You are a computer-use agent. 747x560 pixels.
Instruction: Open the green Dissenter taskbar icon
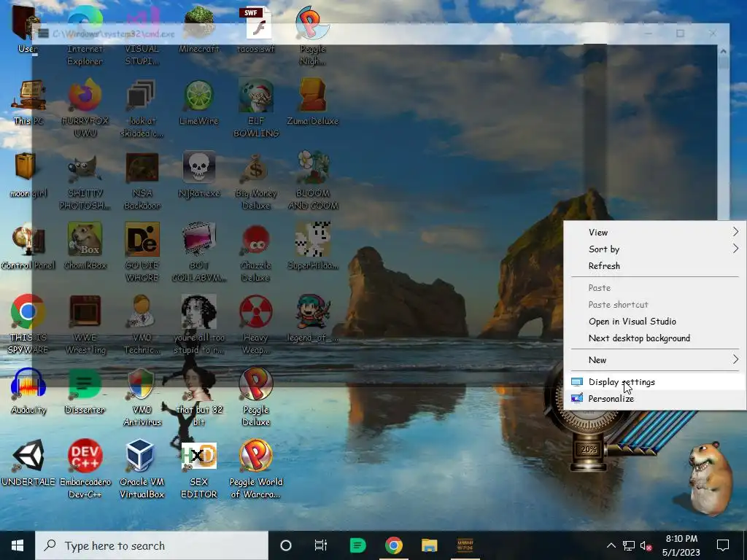[x=357, y=545]
